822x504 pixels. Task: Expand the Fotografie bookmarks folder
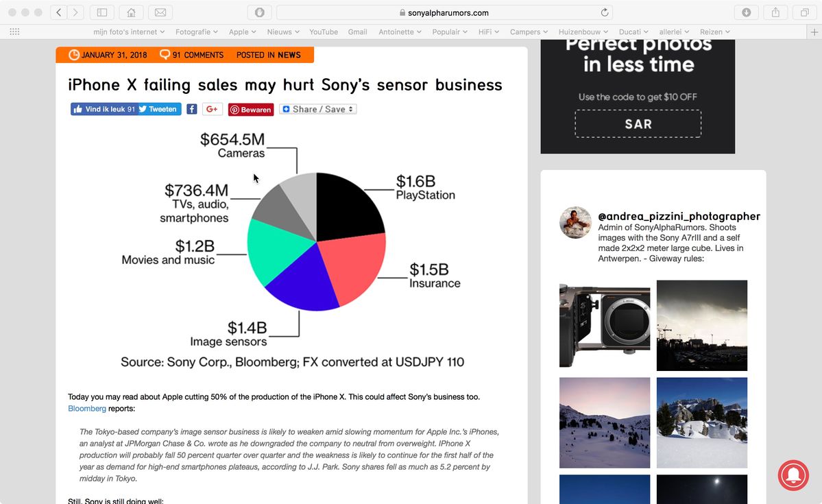point(197,32)
